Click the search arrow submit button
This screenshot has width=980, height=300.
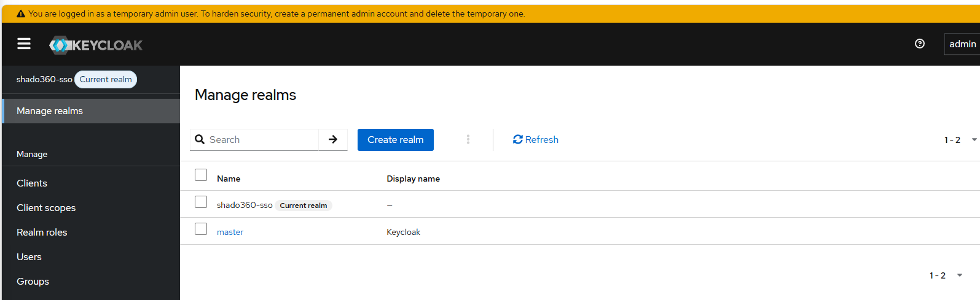(x=333, y=139)
